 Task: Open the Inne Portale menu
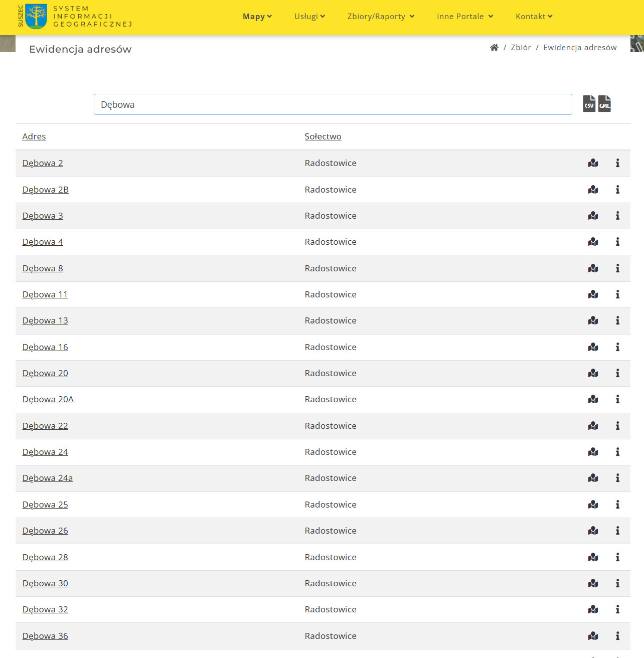[465, 17]
